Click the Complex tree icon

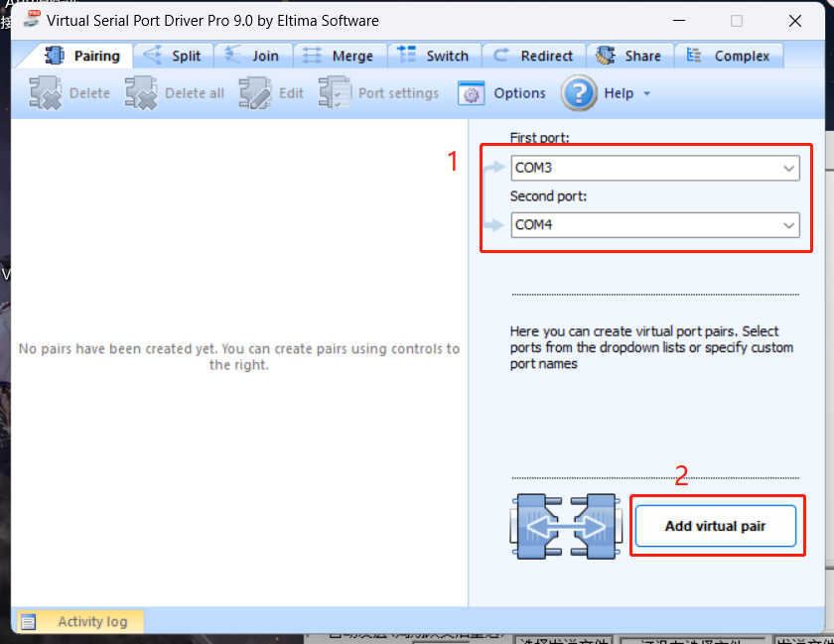(694, 55)
